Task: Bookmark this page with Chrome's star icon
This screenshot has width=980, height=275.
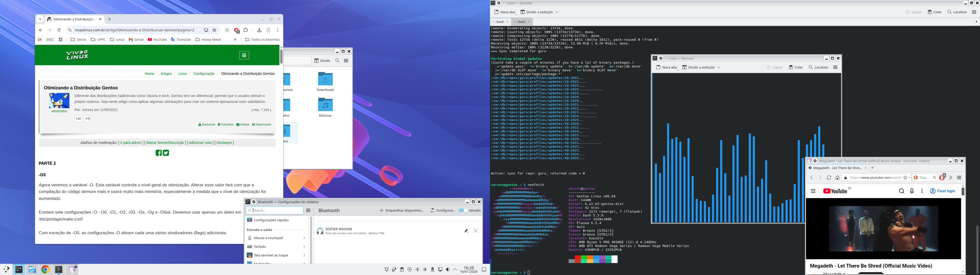Action: tap(215, 30)
